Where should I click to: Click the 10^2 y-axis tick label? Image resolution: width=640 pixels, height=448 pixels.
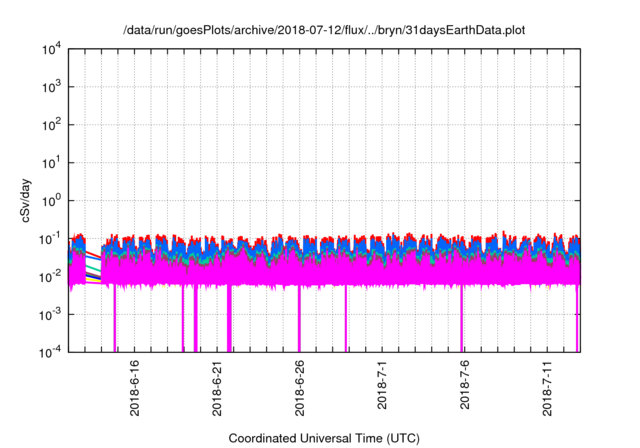(51, 125)
